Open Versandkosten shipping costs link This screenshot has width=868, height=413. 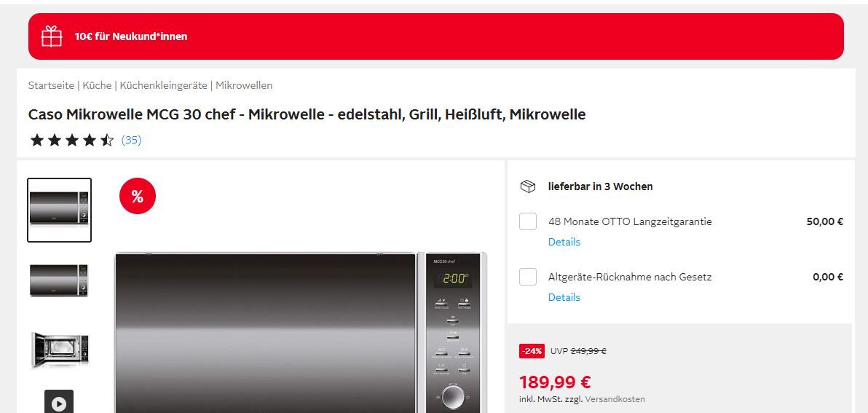click(615, 399)
